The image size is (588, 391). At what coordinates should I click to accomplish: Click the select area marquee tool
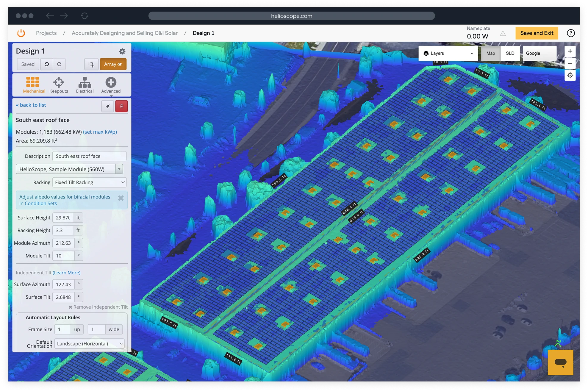point(91,64)
